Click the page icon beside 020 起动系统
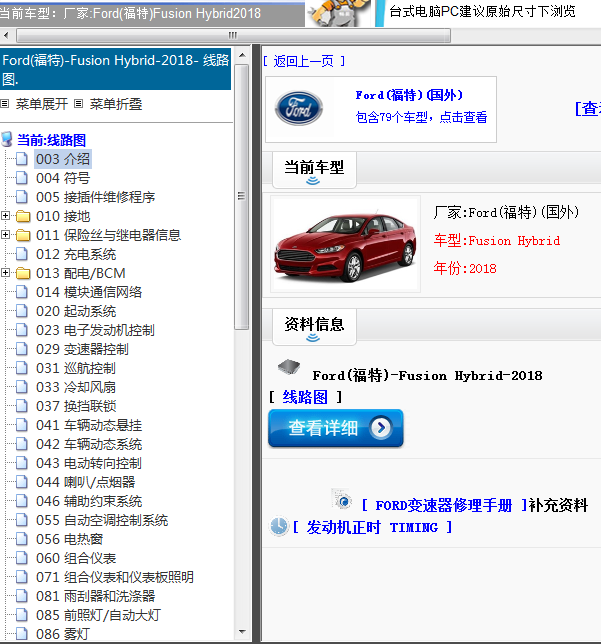Image resolution: width=601 pixels, height=644 pixels. tap(22, 311)
